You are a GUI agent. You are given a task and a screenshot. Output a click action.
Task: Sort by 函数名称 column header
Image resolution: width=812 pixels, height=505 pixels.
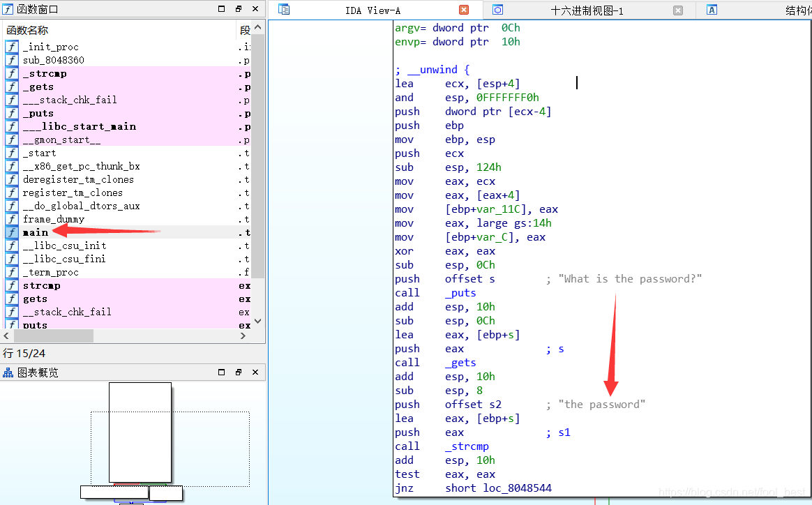click(119, 30)
